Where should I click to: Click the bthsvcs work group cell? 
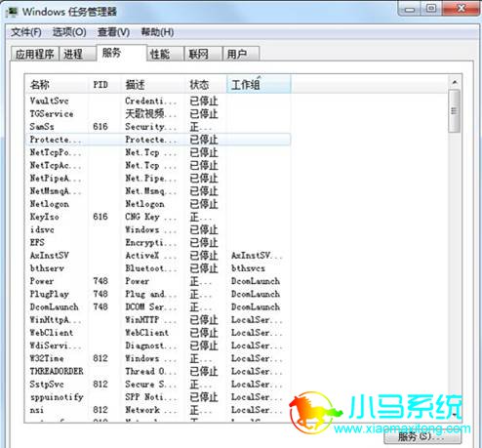pos(248,268)
